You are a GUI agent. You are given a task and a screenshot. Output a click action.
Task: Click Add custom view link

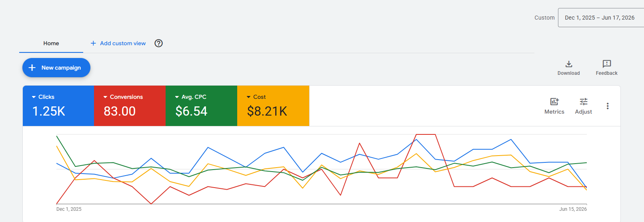pyautogui.click(x=123, y=43)
